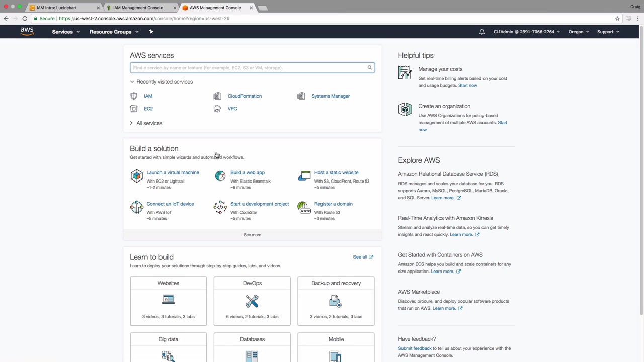This screenshot has height=362, width=644.
Task: Close the IAM Intro: Lucidchart tab
Action: pyautogui.click(x=98, y=8)
